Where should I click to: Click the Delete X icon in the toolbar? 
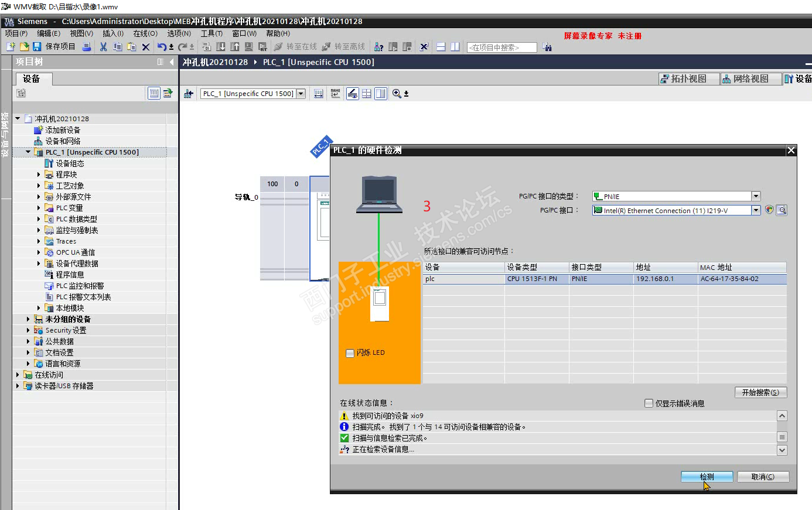146,47
